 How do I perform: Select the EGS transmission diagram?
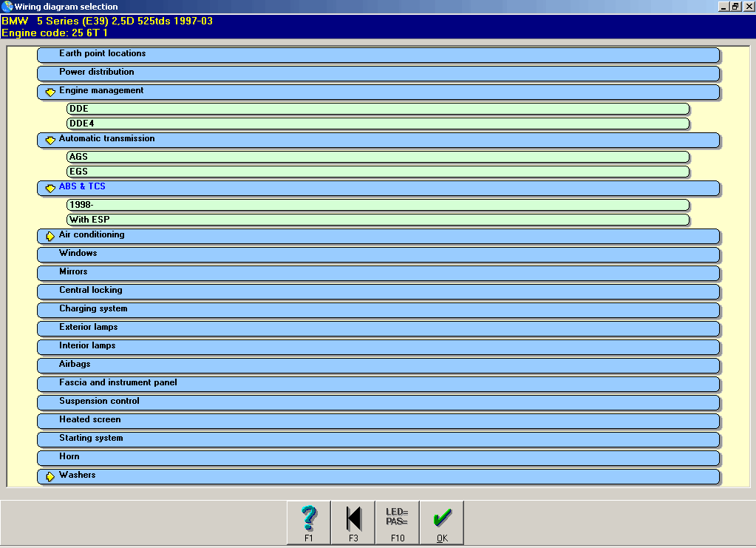coord(378,172)
